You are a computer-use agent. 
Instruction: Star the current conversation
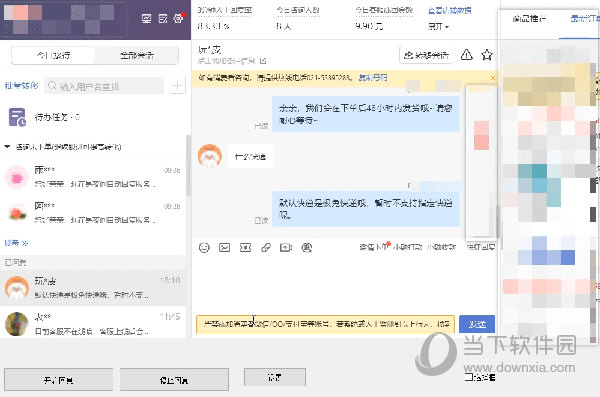487,55
